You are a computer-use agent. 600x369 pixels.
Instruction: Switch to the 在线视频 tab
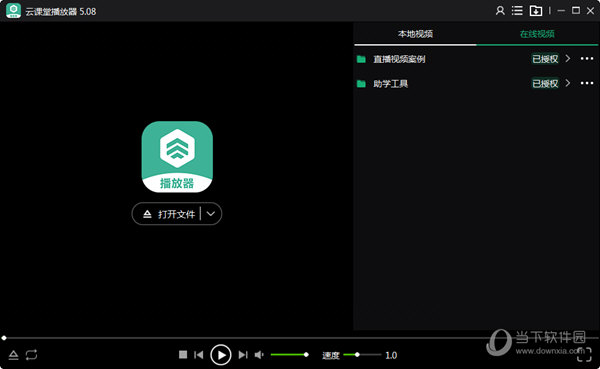tap(537, 34)
